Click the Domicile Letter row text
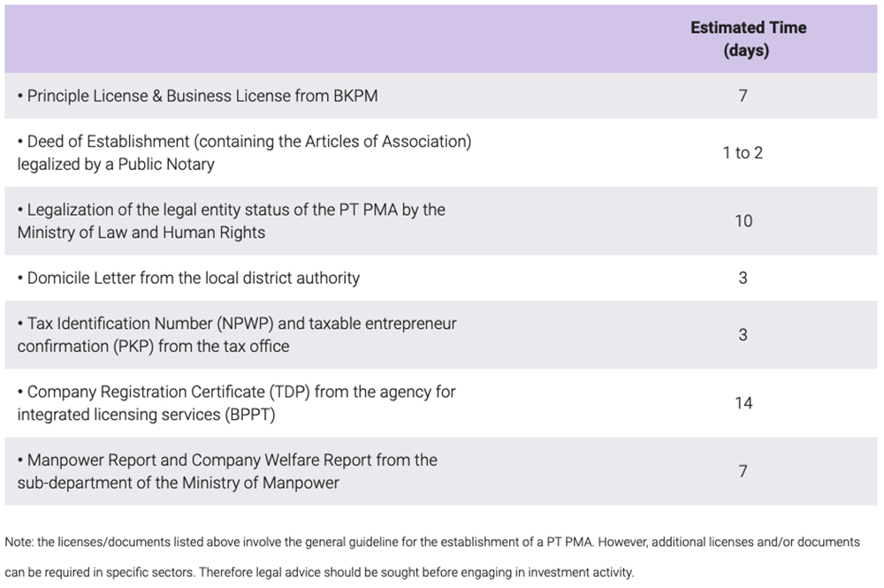884x588 pixels. pos(188,278)
